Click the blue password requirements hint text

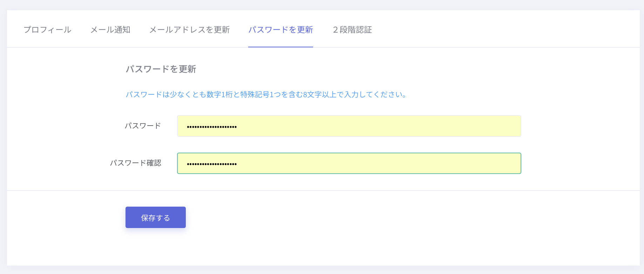[266, 94]
